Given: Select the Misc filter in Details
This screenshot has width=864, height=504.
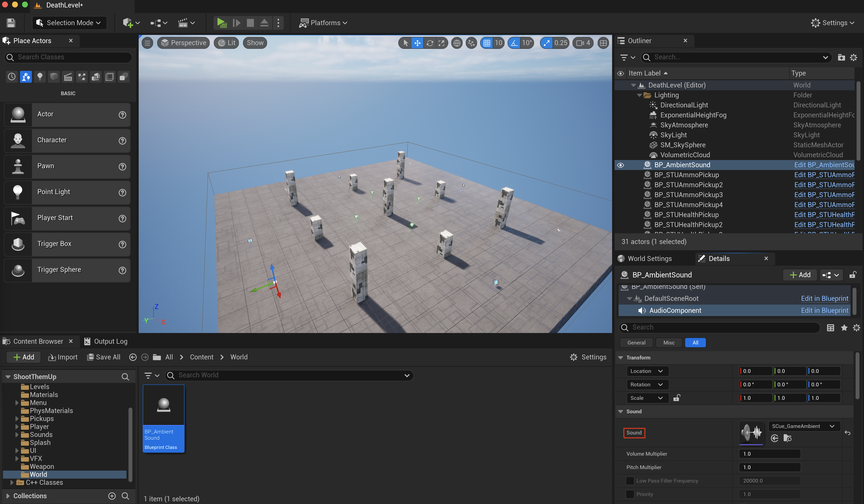Looking at the screenshot, I should [668, 343].
